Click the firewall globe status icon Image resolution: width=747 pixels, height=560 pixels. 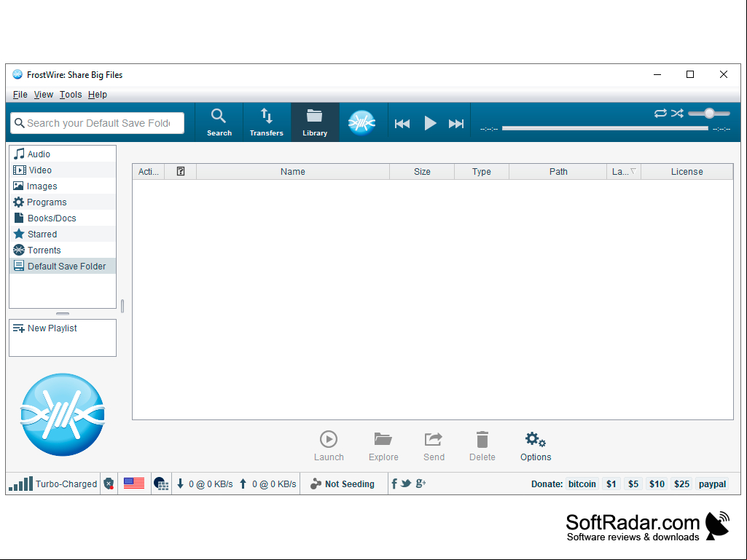click(161, 484)
